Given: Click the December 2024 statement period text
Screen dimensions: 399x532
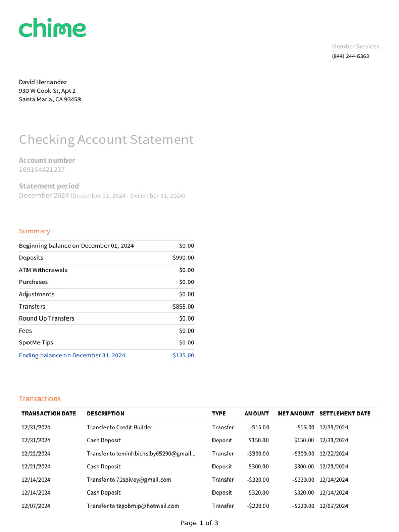Looking at the screenshot, I should tap(44, 196).
